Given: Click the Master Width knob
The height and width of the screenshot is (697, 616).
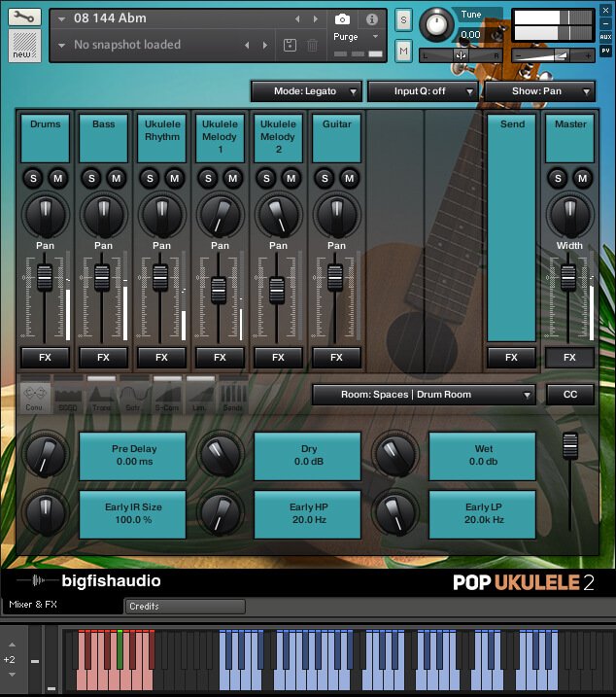Looking at the screenshot, I should 570,216.
